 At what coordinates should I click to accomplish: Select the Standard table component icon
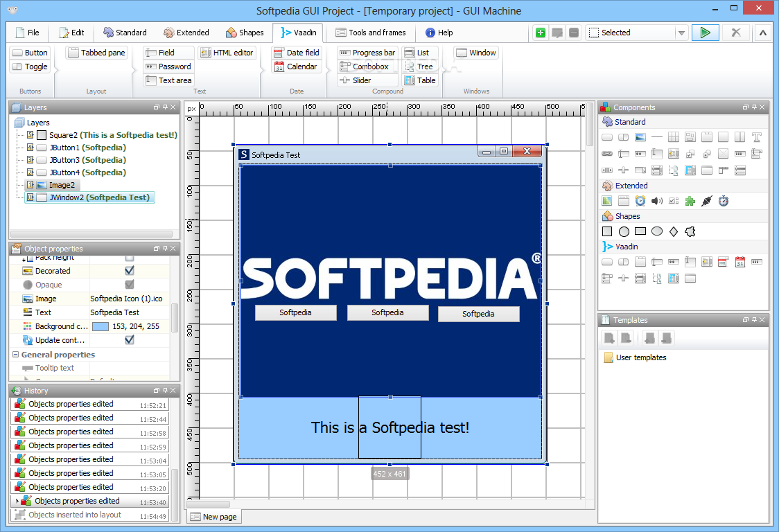click(690, 170)
